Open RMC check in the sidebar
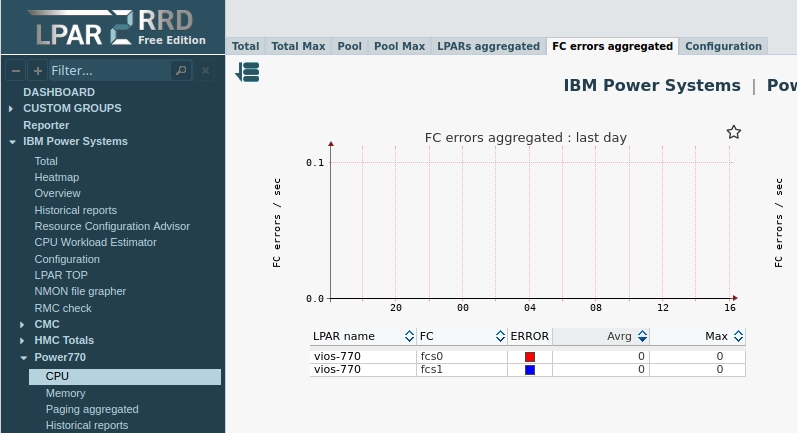 click(x=63, y=308)
